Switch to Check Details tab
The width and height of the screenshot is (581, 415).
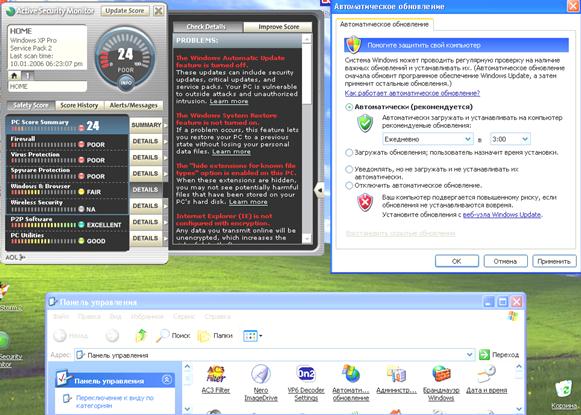coord(206,27)
